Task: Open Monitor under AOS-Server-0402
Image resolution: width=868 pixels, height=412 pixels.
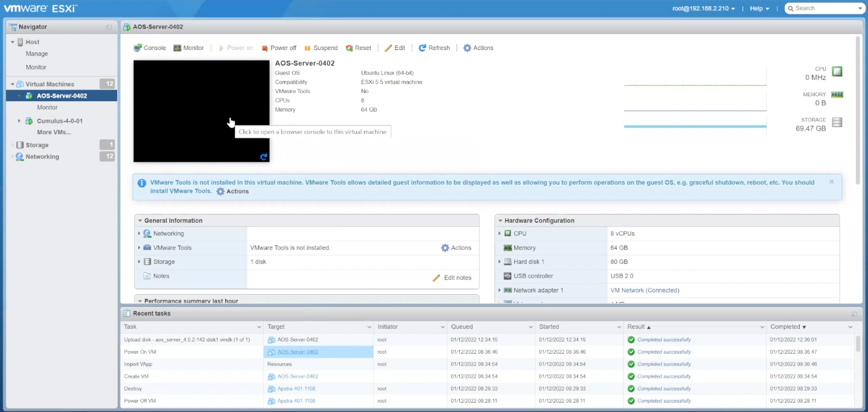Action: (47, 107)
